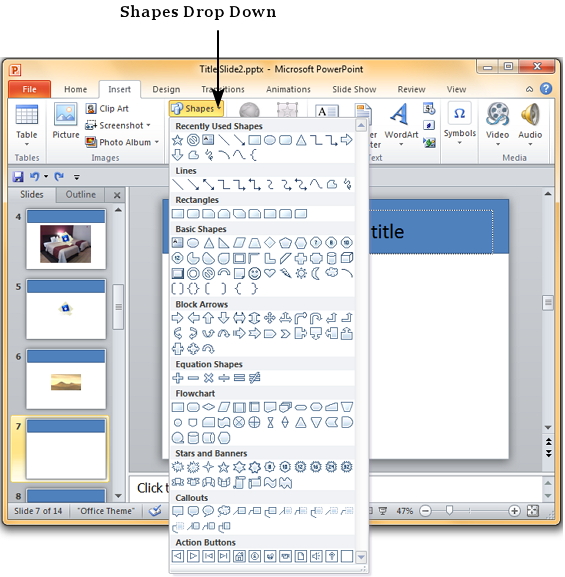Choose the lightning bolt basic shape
The height and width of the screenshot is (577, 565).
point(285,273)
